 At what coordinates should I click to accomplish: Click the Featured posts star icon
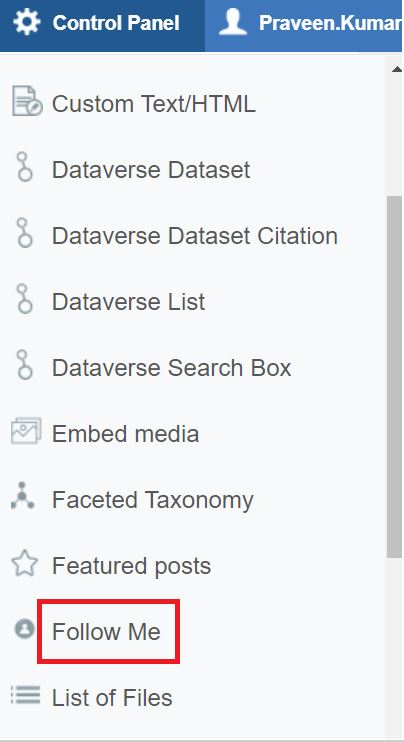click(x=24, y=564)
